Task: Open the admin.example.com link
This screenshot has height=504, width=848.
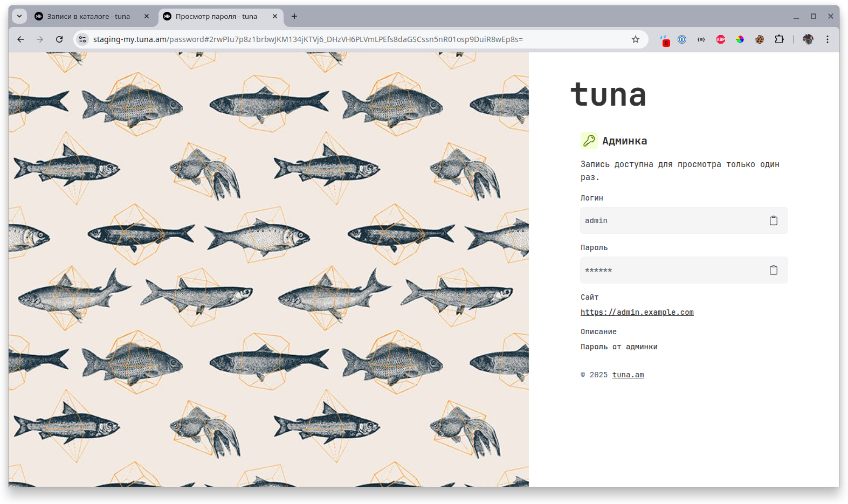Action: click(x=637, y=312)
